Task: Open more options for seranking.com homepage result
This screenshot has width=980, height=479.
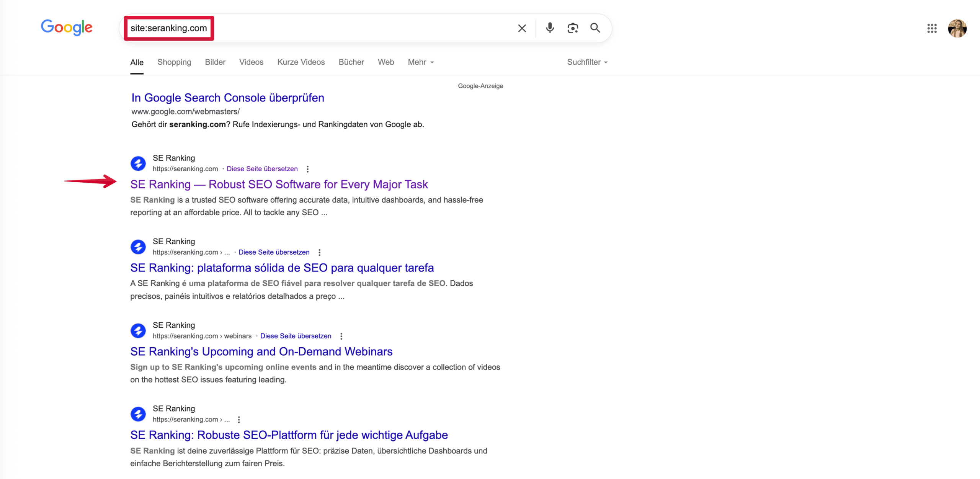Action: pos(307,169)
